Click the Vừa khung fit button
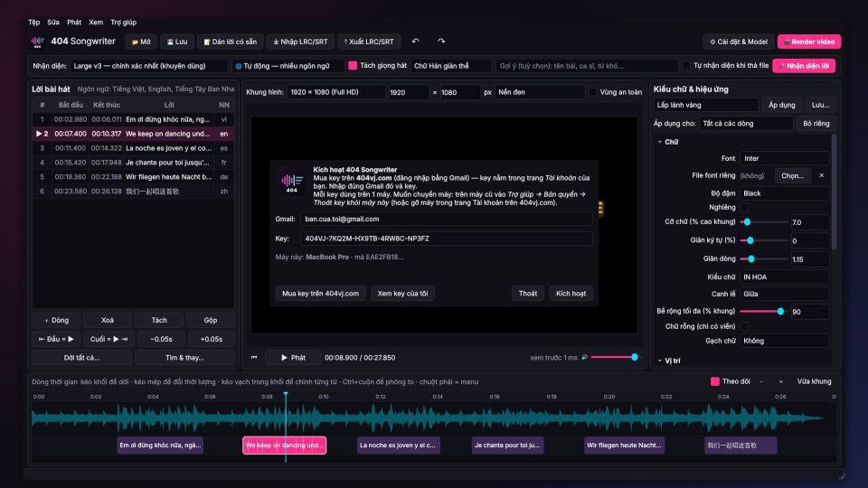This screenshot has height=488, width=868. click(x=814, y=381)
